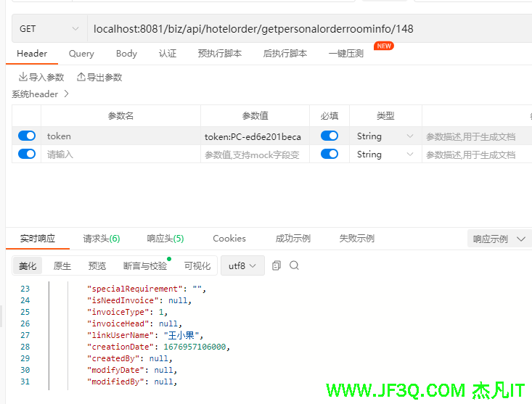Toggle the empty row required switch

pos(329,154)
